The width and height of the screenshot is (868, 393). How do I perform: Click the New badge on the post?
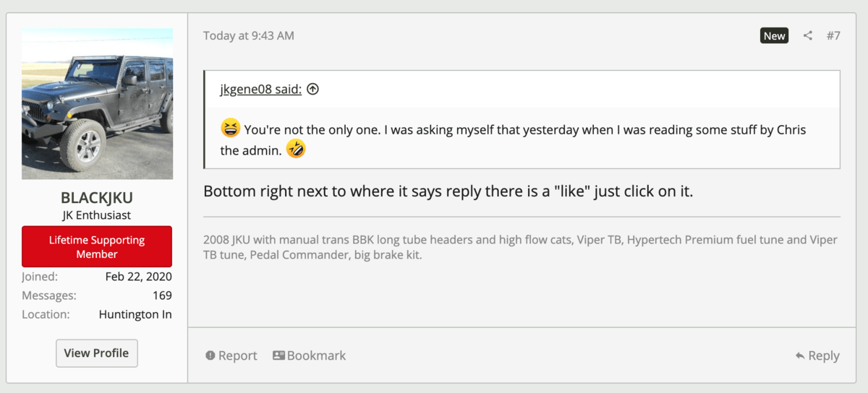(774, 35)
